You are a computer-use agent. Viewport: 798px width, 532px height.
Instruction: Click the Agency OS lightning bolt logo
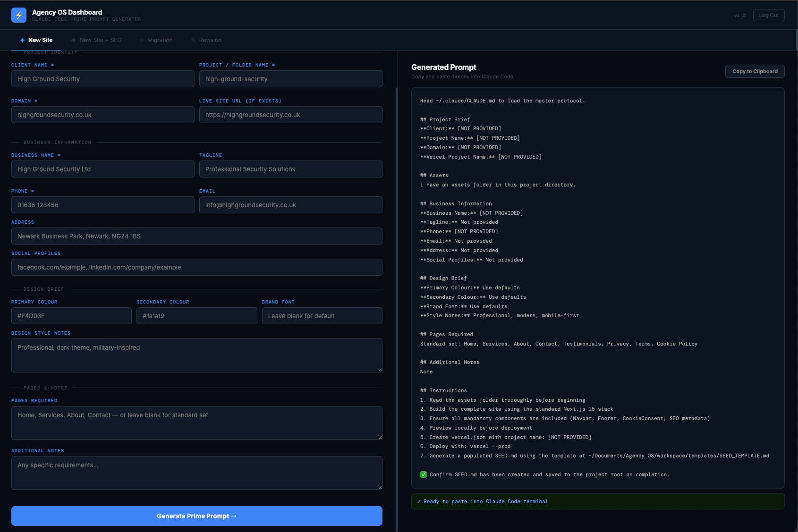(18, 15)
